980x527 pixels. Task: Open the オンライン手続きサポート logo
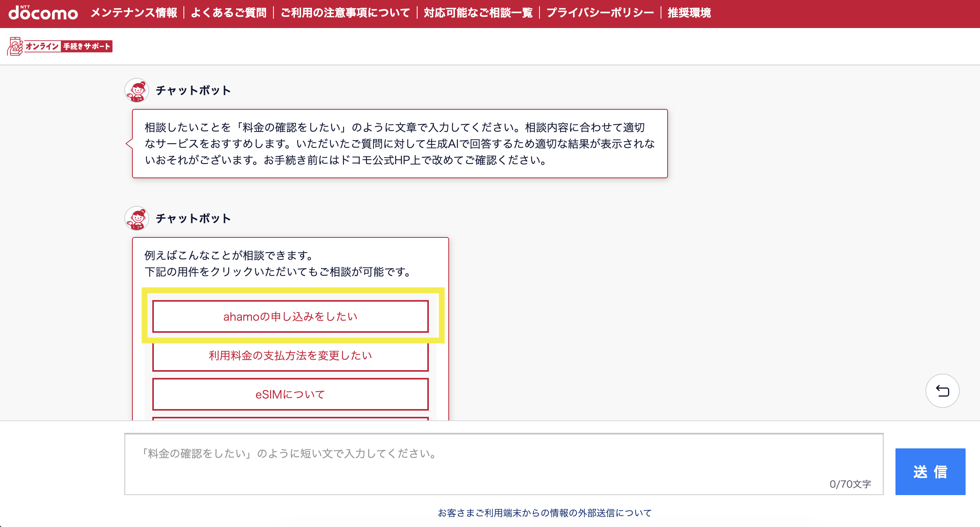[60, 46]
